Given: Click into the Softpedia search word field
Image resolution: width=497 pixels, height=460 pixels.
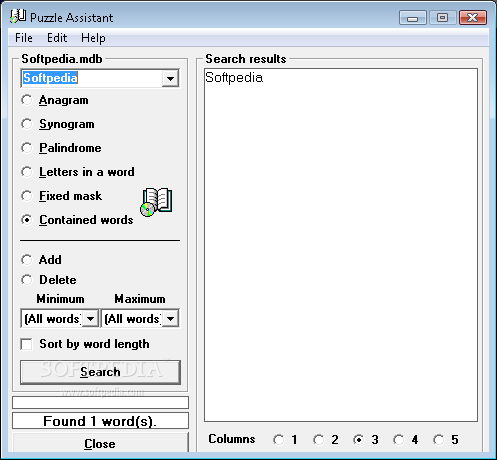Looking at the screenshot, I should 92,79.
